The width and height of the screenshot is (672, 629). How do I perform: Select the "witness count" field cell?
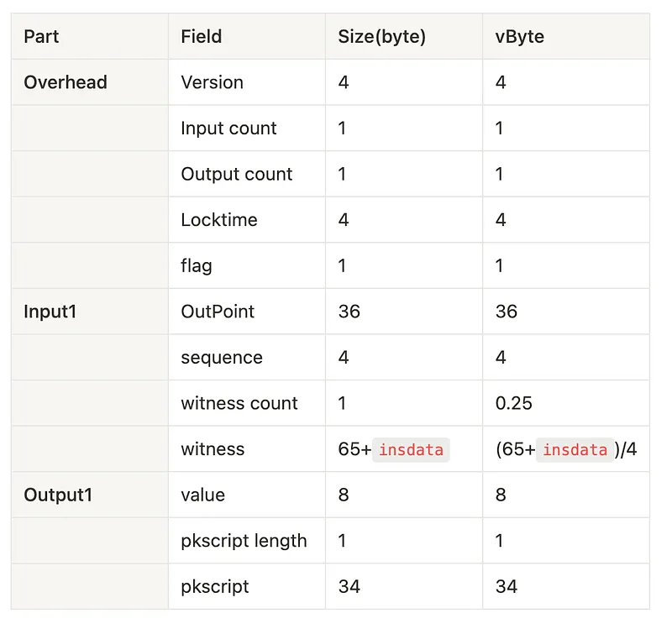pyautogui.click(x=239, y=404)
